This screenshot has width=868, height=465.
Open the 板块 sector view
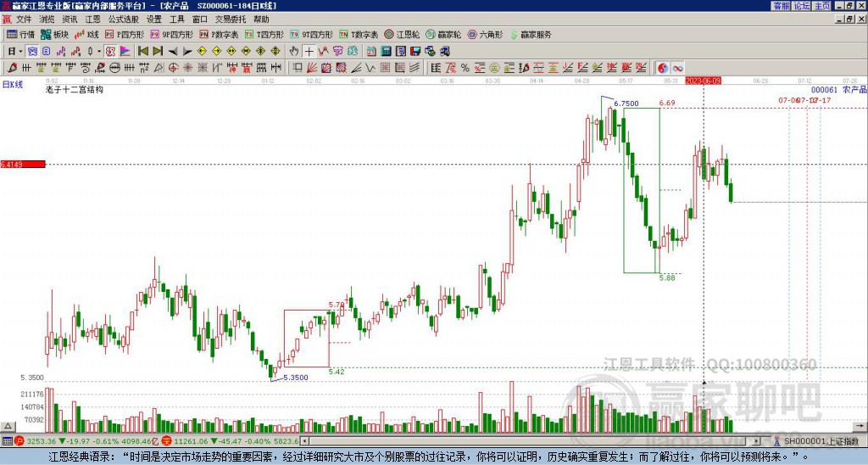(55, 34)
